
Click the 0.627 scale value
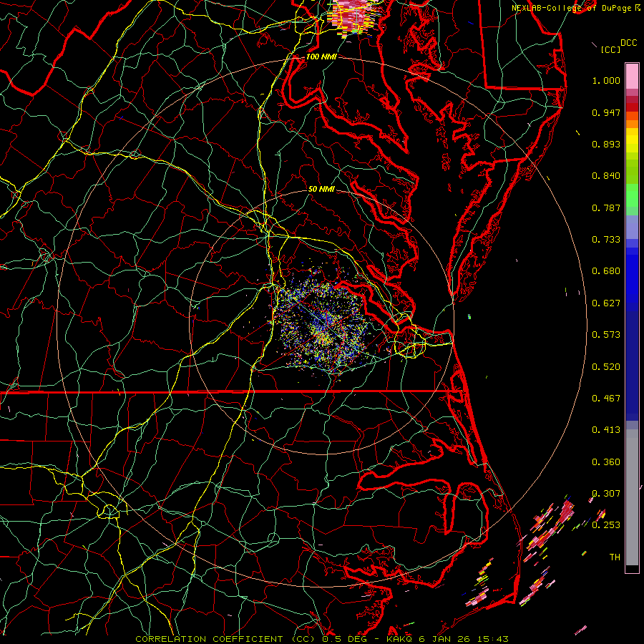pos(606,303)
